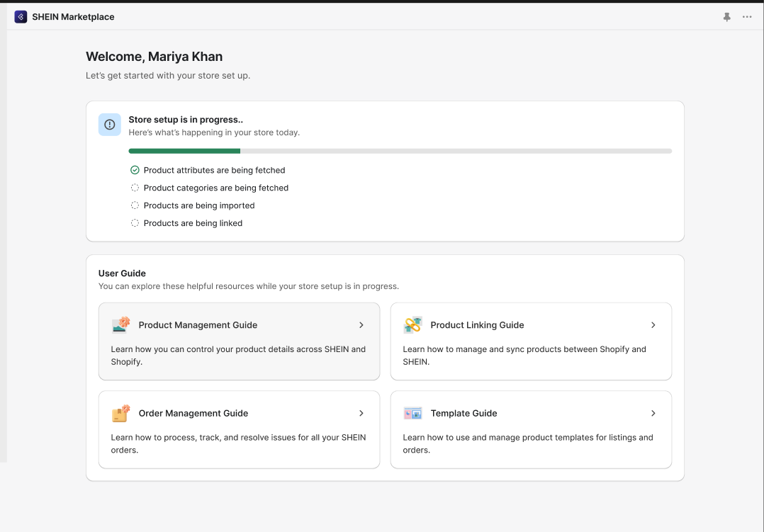Viewport: 764px width, 532px height.
Task: Click 'Products are being linked' text
Action: point(193,223)
